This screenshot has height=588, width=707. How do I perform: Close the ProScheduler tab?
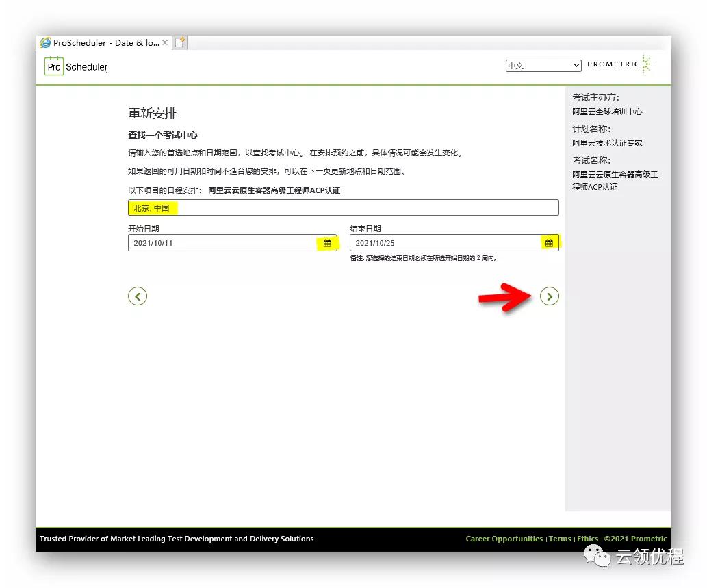point(164,42)
